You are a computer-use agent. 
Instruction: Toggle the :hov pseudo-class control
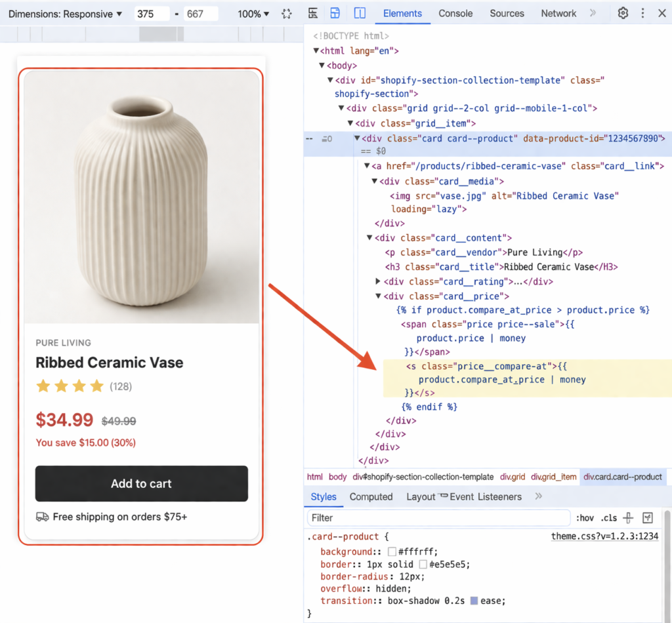click(585, 518)
